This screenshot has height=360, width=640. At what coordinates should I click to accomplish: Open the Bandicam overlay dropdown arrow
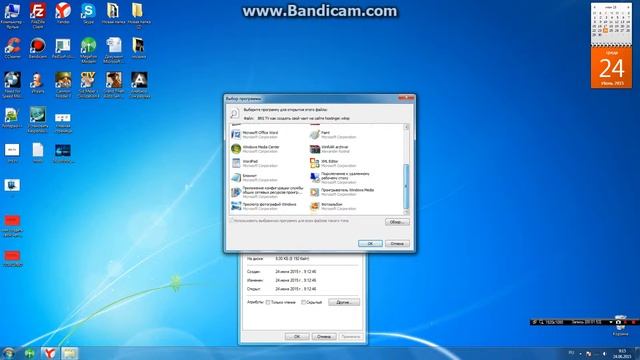click(x=611, y=322)
